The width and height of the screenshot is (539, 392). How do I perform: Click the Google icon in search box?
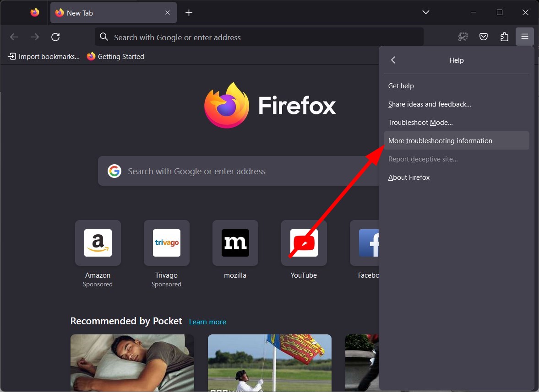(114, 171)
